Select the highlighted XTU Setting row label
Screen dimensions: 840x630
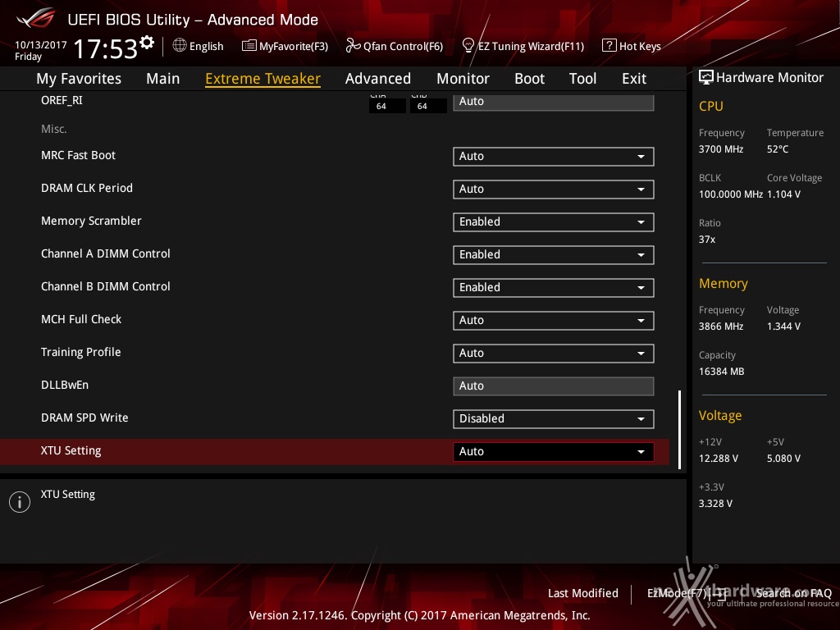(71, 450)
